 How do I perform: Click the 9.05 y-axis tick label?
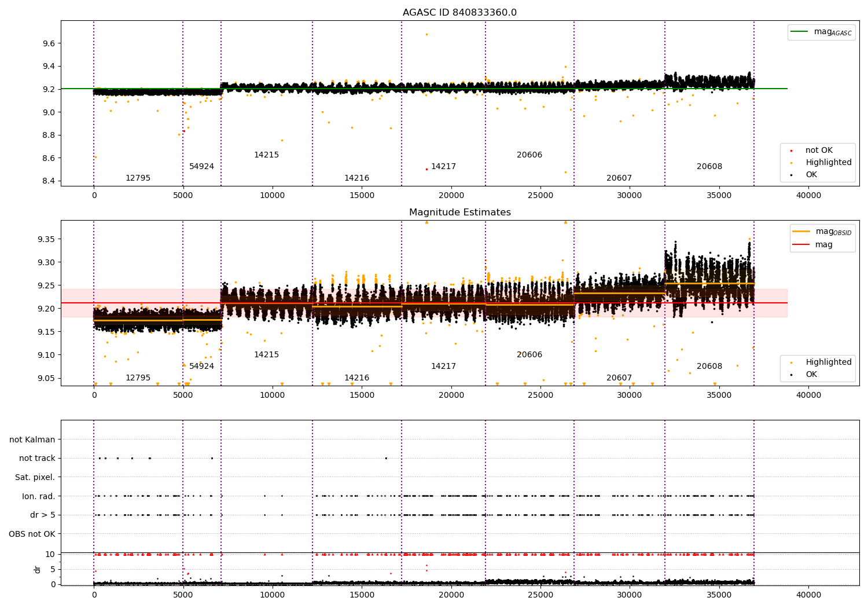[x=46, y=379]
